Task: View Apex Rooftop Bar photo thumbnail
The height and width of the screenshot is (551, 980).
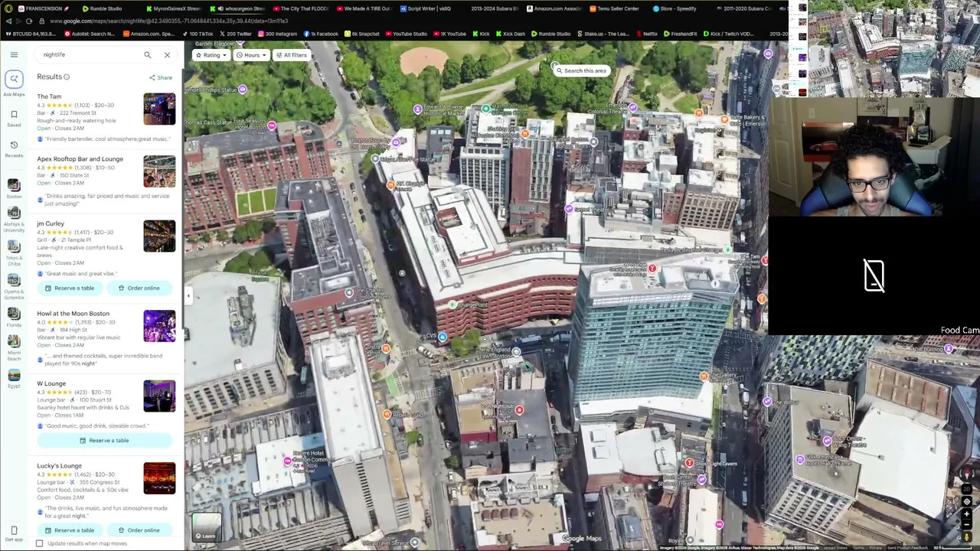Action: coord(159,171)
